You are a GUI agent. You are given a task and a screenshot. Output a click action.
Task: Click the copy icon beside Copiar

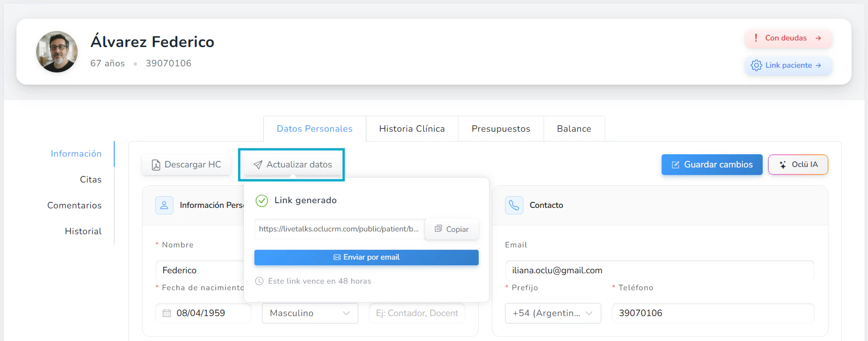coord(438,229)
